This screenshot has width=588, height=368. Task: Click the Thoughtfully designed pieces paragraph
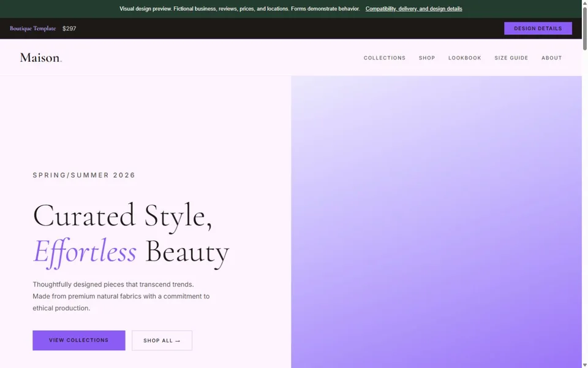coord(121,296)
